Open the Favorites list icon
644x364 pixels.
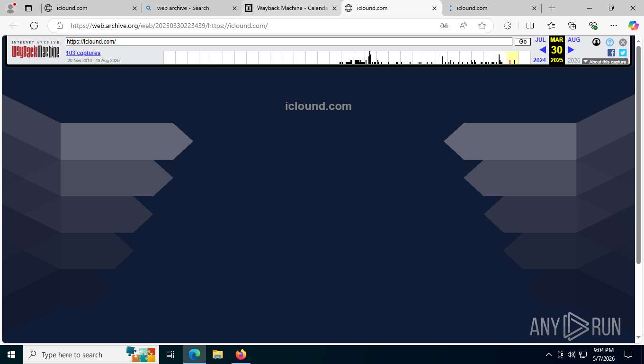click(551, 26)
